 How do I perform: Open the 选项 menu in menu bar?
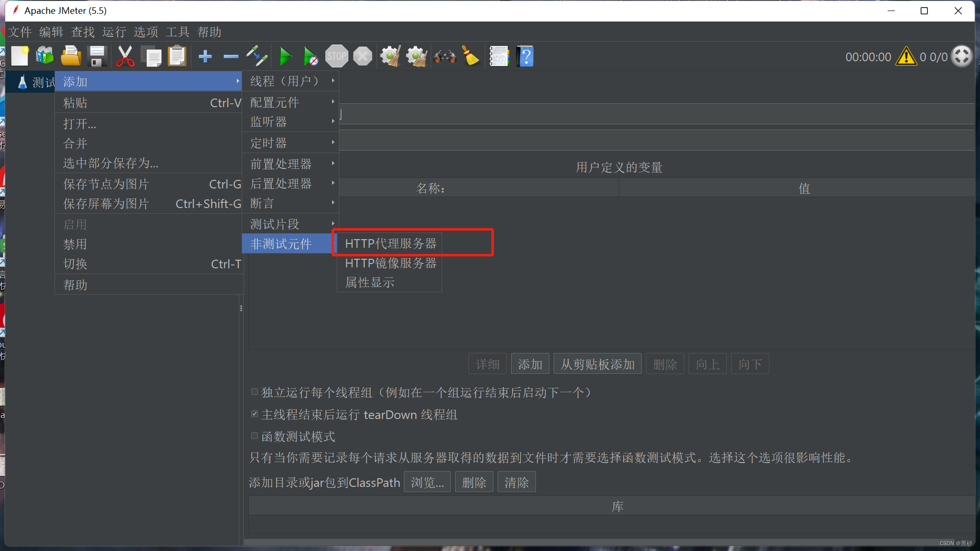pos(145,32)
